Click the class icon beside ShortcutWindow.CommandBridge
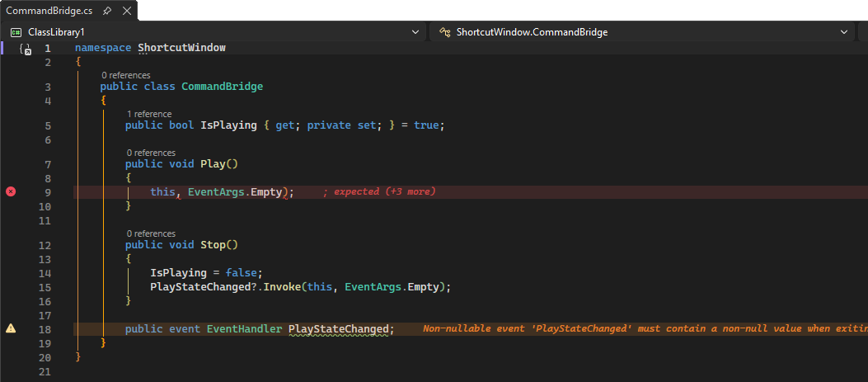The height and width of the screenshot is (382, 868). tap(443, 32)
